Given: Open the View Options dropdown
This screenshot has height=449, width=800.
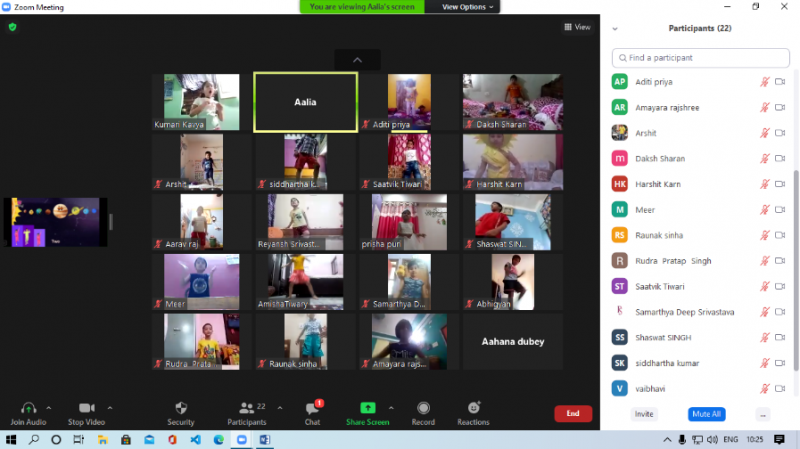Looking at the screenshot, I should [463, 7].
